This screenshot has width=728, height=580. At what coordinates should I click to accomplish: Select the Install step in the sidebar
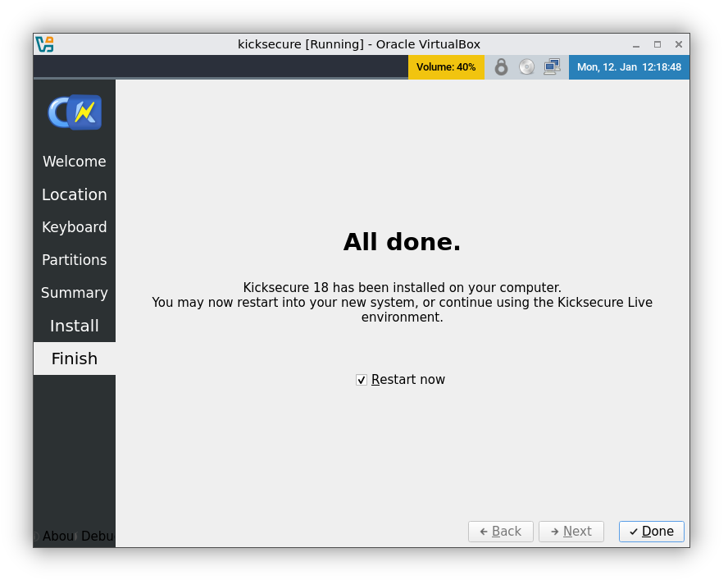click(74, 326)
